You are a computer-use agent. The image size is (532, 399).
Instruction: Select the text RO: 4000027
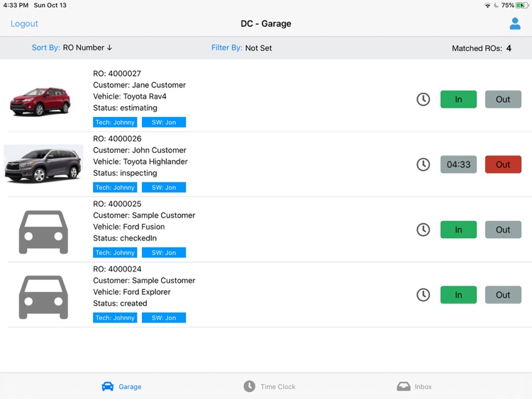tap(117, 74)
